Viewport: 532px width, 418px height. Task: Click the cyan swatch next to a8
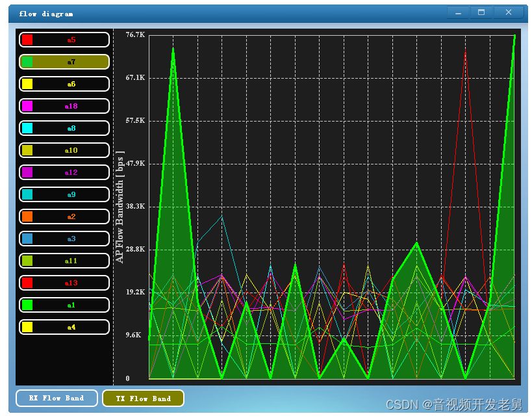coord(27,128)
